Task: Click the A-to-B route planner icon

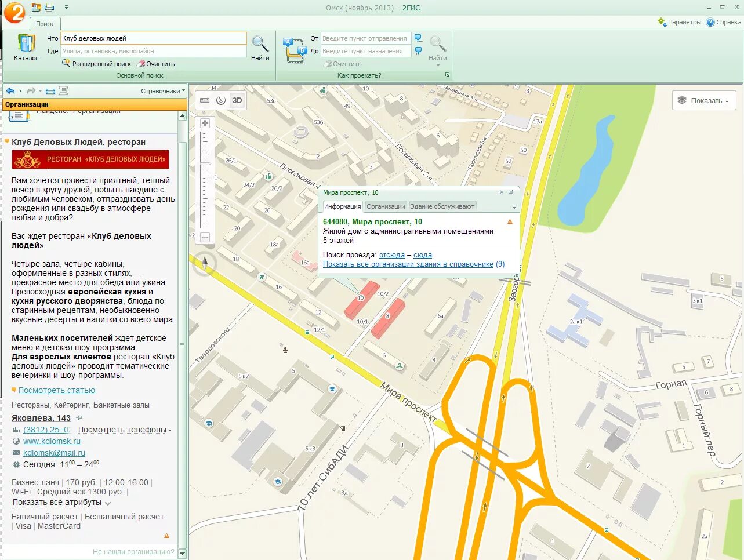Action: click(x=294, y=50)
